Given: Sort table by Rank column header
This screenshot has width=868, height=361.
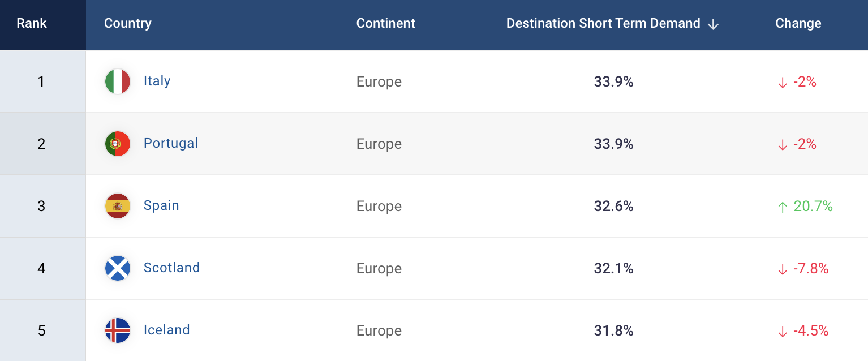Looking at the screenshot, I should [x=32, y=23].
